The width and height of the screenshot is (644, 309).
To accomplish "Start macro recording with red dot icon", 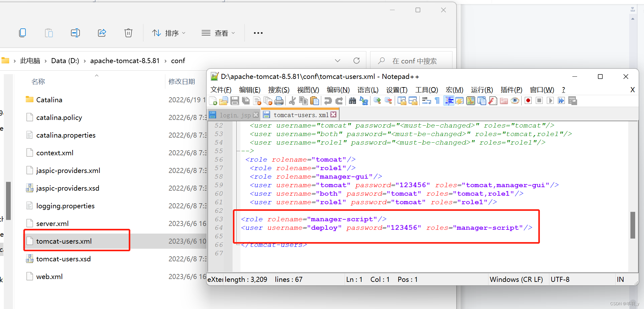I will [528, 101].
